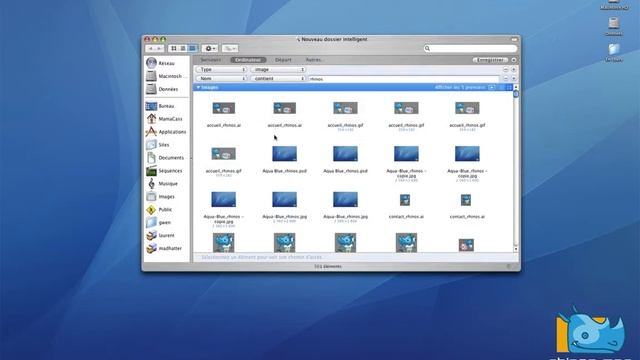Viewport: 640px width, 360px height.
Task: Add a criterion after the Nom row
Action: [x=514, y=78]
